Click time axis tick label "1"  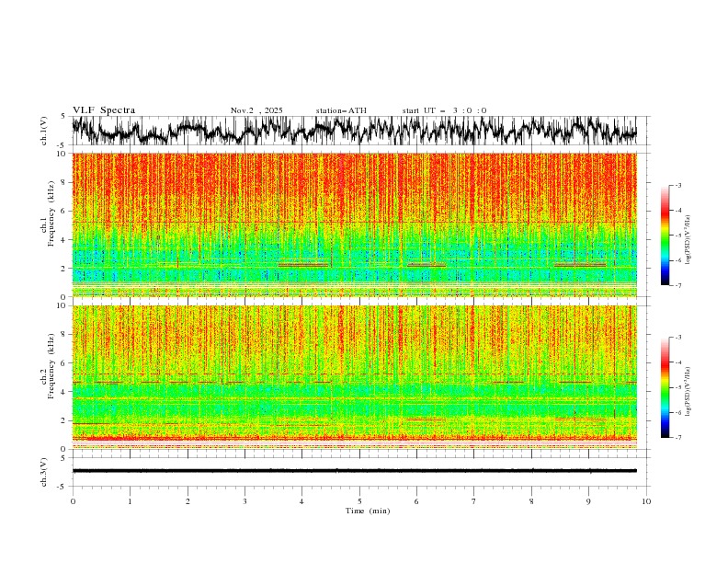[130, 501]
